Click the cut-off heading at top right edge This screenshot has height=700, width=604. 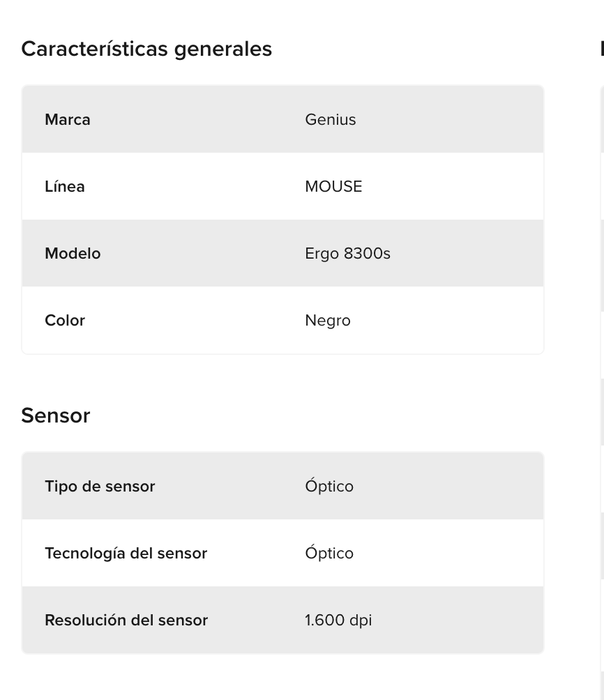click(601, 50)
